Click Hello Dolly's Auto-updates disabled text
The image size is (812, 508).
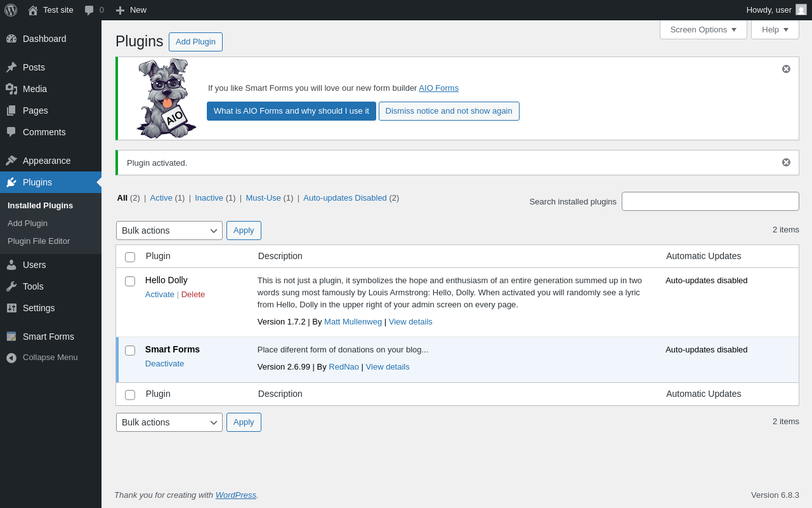click(707, 281)
